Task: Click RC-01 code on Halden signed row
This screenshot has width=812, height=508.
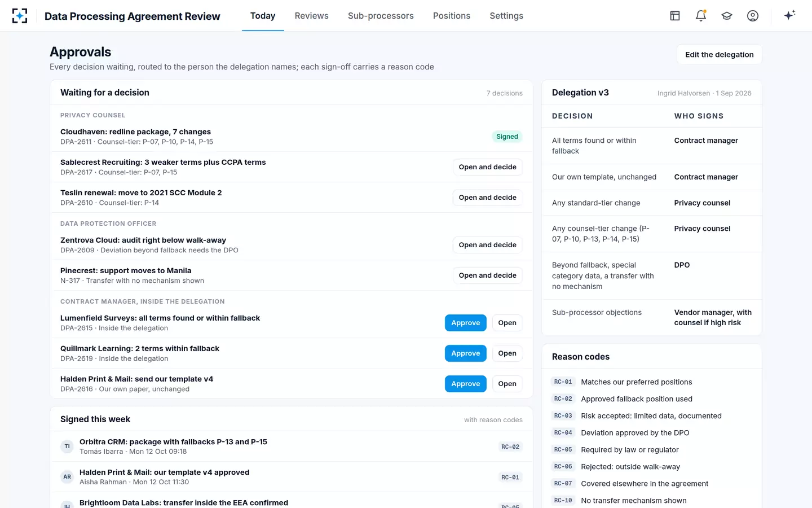Action: point(510,478)
